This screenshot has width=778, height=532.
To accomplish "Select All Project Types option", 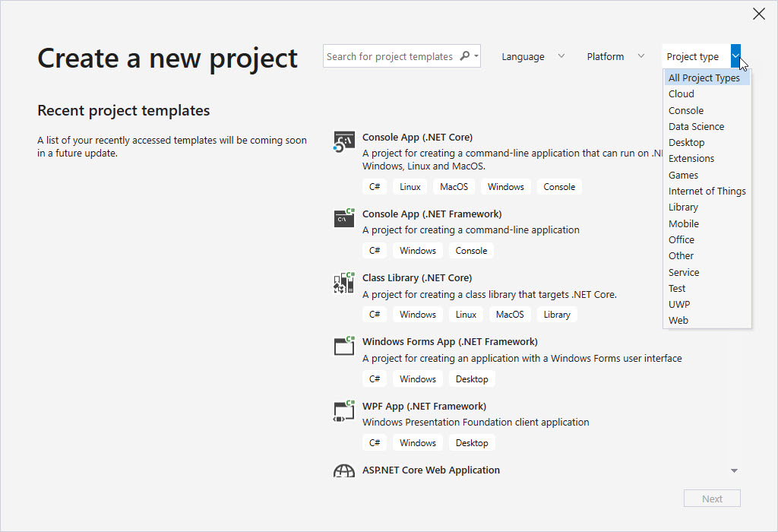I will click(707, 78).
